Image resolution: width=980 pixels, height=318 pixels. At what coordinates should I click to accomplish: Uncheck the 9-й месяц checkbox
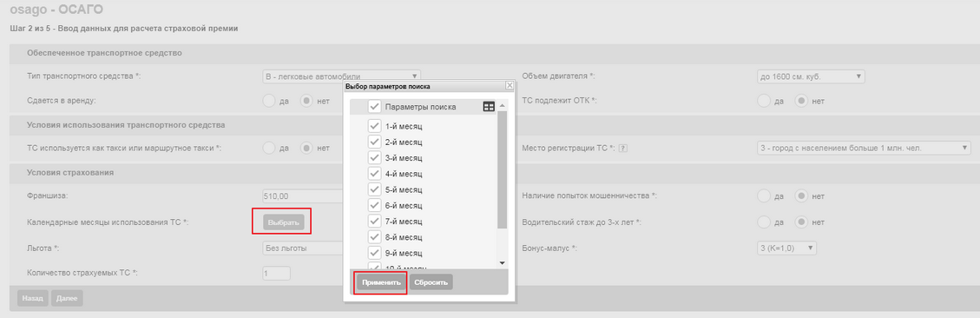point(374,252)
